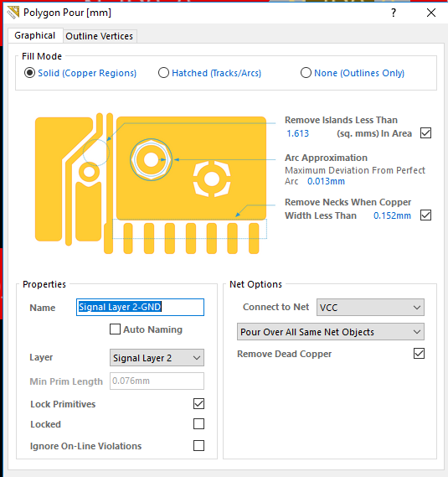Viewport: 448px width, 477px height.
Task: Switch to the Graphical tab
Action: [35, 35]
